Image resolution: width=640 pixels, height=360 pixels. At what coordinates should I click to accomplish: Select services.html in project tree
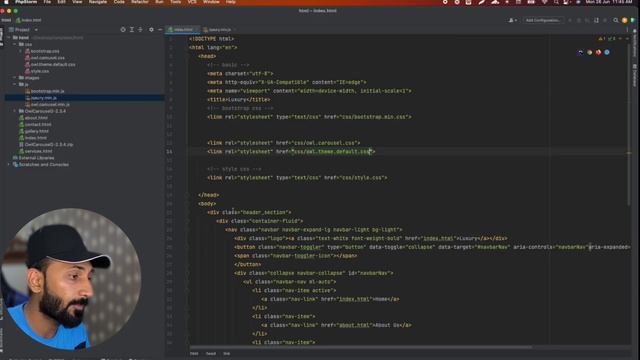(36, 151)
